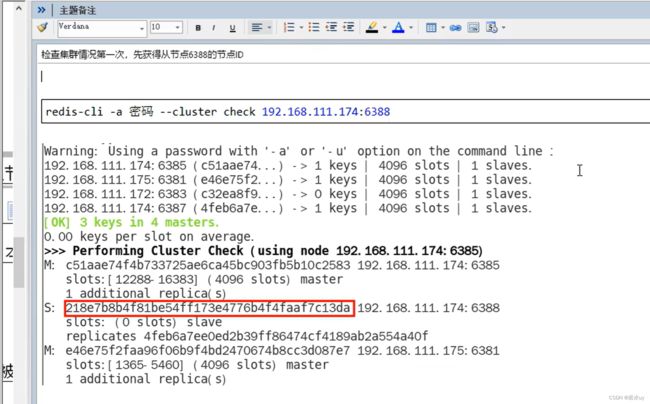Click the insert image icon
This screenshot has width=650, height=404.
(x=473, y=28)
